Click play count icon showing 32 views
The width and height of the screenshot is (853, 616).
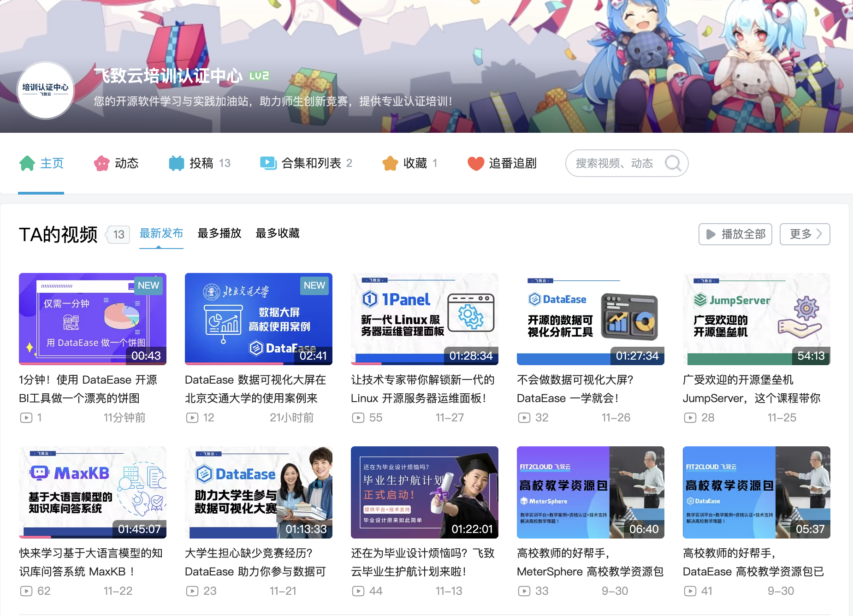pos(524,418)
